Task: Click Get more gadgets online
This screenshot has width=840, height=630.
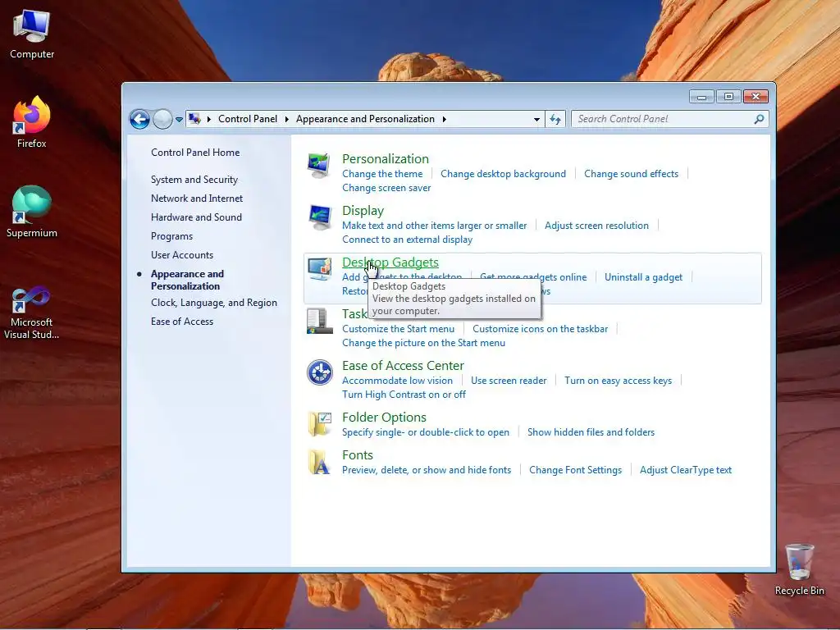Action: [533, 277]
